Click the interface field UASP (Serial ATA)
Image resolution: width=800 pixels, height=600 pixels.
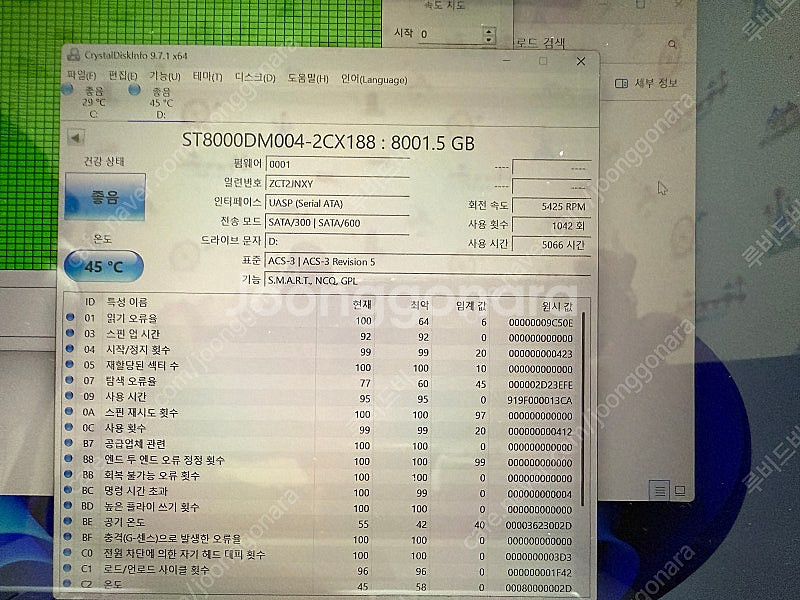pyautogui.click(x=337, y=203)
